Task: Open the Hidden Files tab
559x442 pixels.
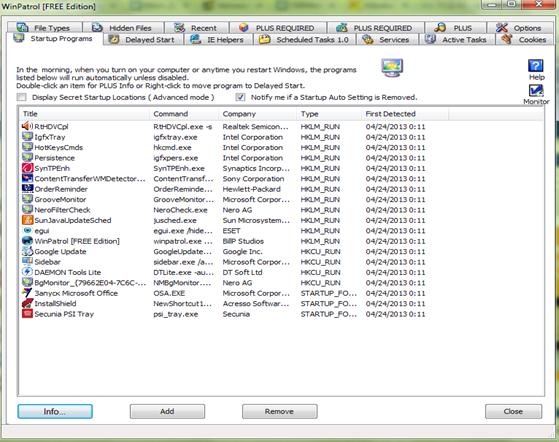Action: (123, 27)
